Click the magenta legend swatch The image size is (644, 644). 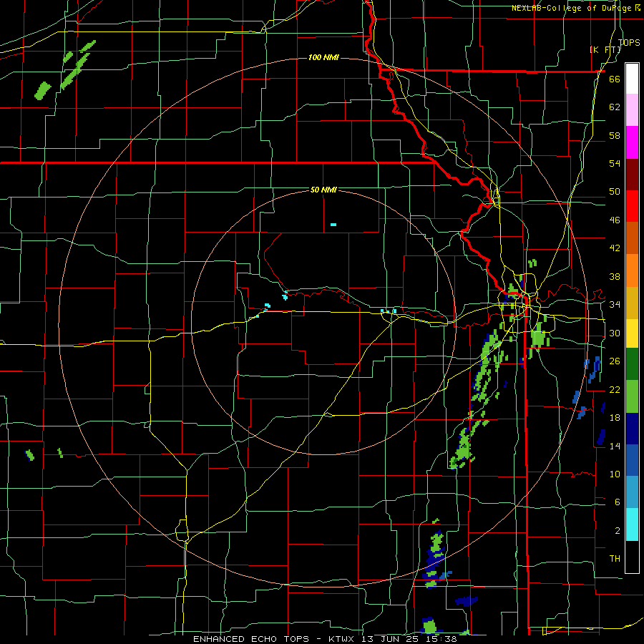pyautogui.click(x=632, y=142)
